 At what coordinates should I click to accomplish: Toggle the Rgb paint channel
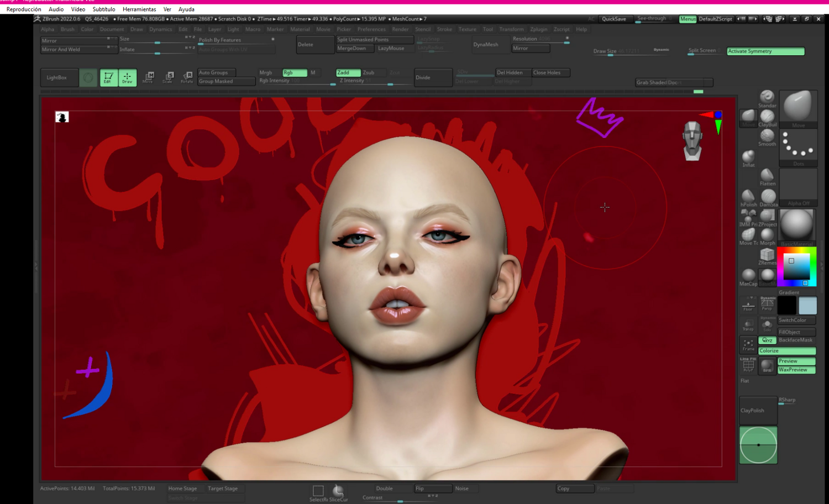[x=295, y=72]
